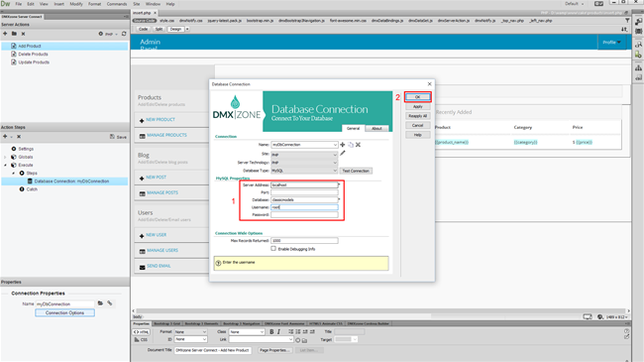Click Reapply All button
The image size is (644, 362).
[418, 116]
